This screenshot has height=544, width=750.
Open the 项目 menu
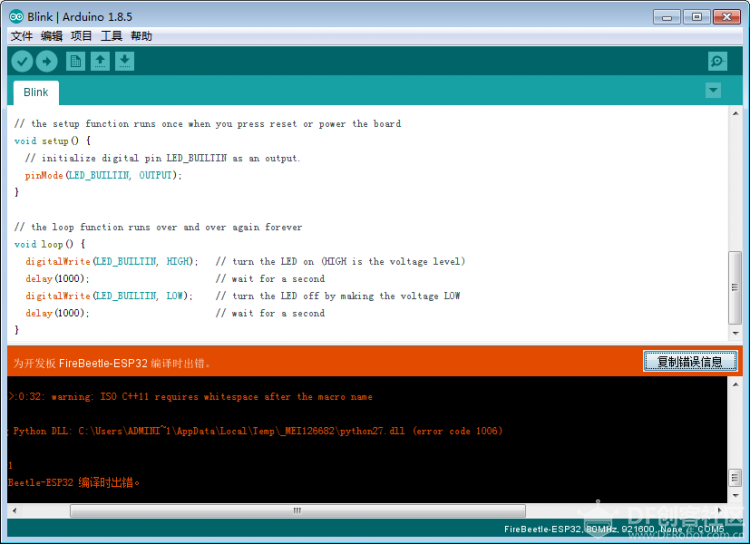pyautogui.click(x=81, y=36)
